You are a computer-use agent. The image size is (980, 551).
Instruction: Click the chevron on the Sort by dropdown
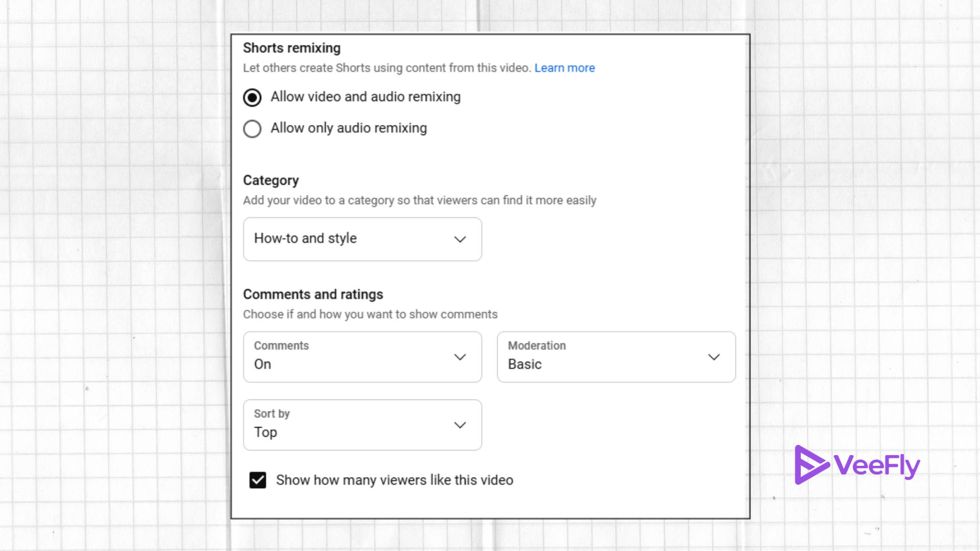(x=460, y=425)
